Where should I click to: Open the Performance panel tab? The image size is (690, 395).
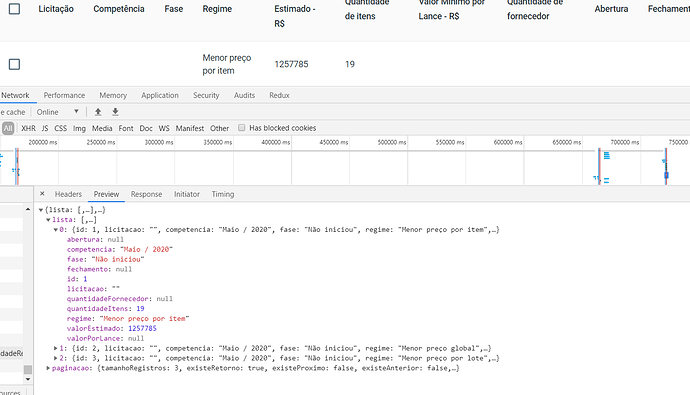(x=64, y=95)
